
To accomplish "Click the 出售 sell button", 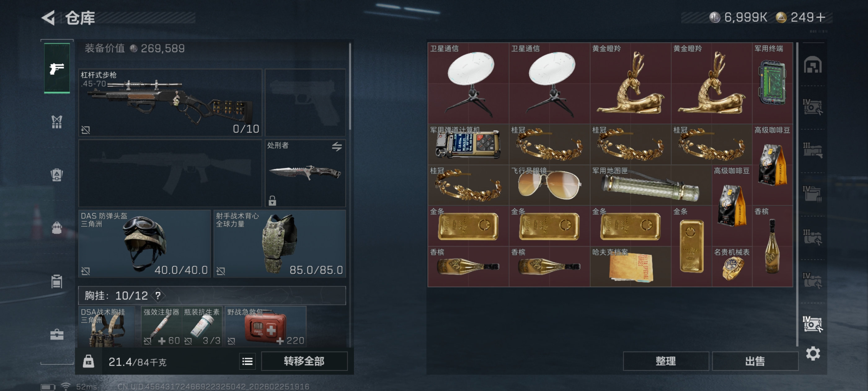I will tap(755, 361).
